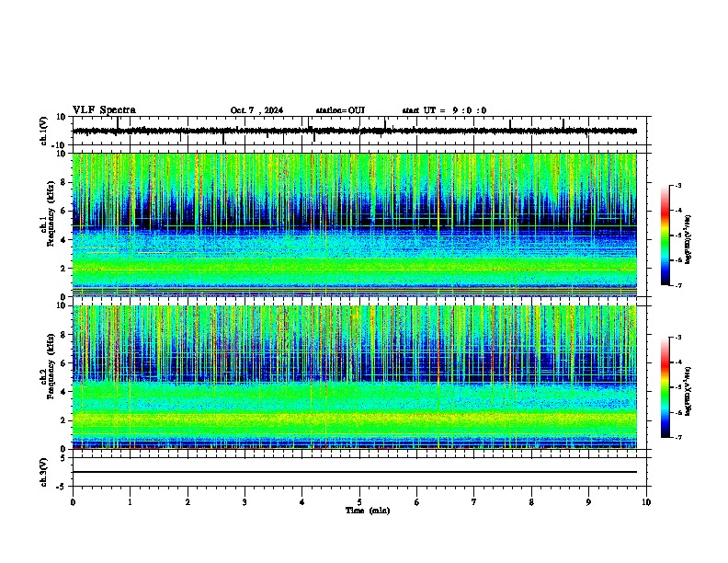Image resolution: width=728 pixels, height=563 pixels.
Task: Click the "2" kHz tick on ch.2 frequency axis
Action: click(x=64, y=420)
